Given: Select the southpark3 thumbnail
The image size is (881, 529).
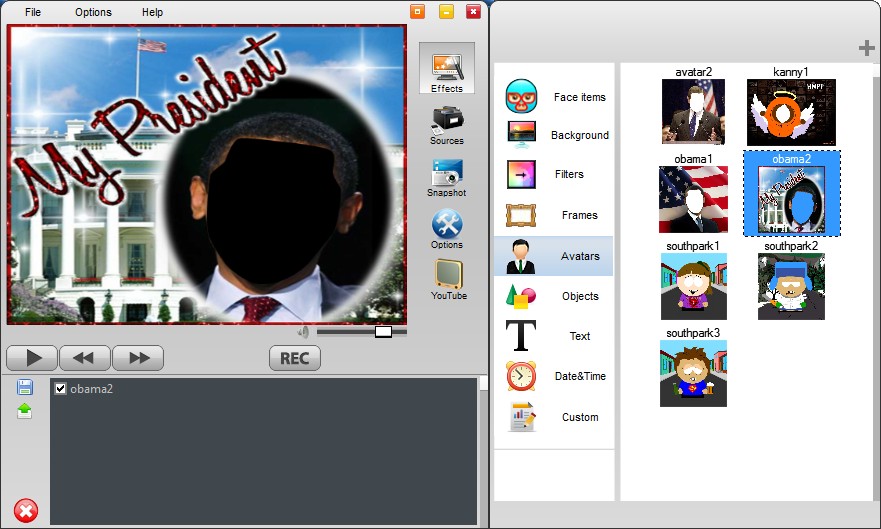Looking at the screenshot, I should tap(693, 373).
